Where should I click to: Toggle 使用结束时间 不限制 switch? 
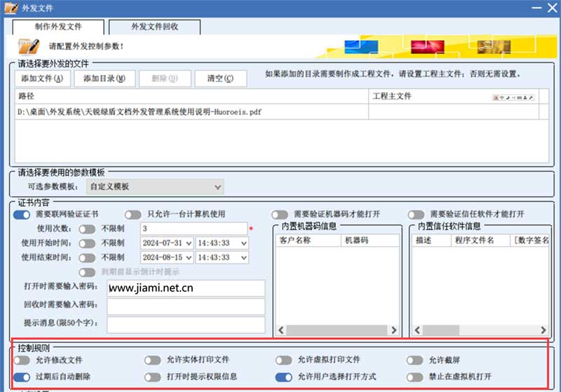(x=87, y=258)
